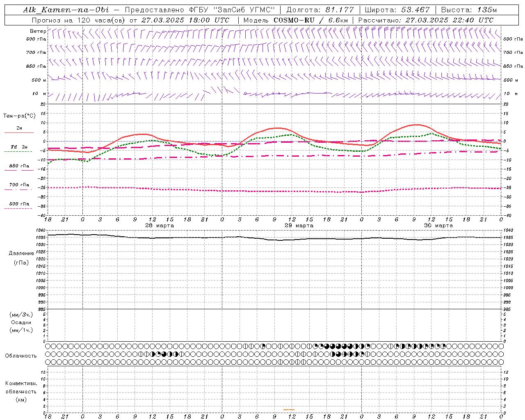Click the orange convective cloud marker

coord(289,409)
